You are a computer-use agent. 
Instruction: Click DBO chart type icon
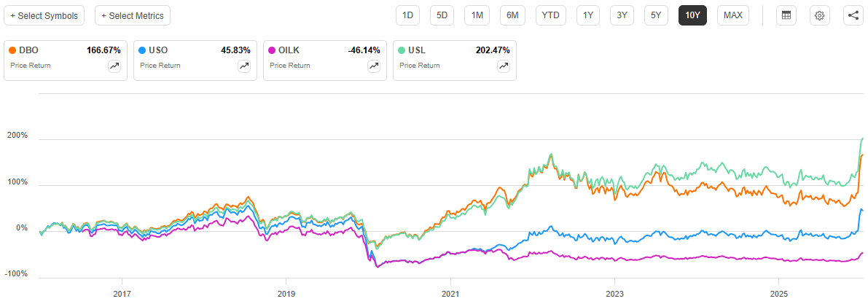[x=114, y=66]
